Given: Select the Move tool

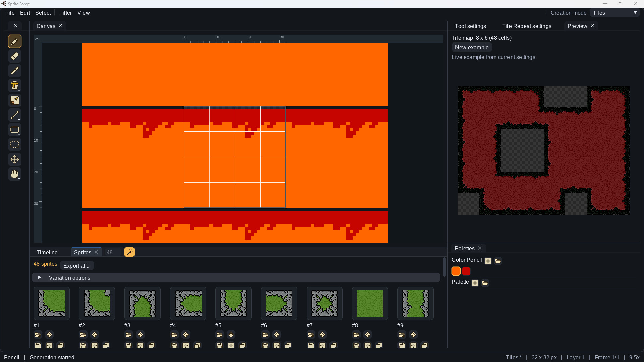Looking at the screenshot, I should click(x=15, y=160).
